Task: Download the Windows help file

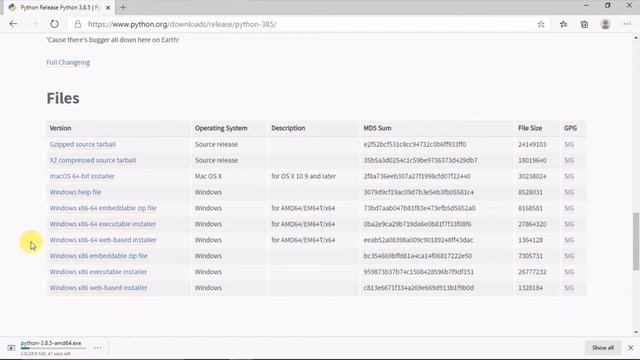Action: (76, 192)
